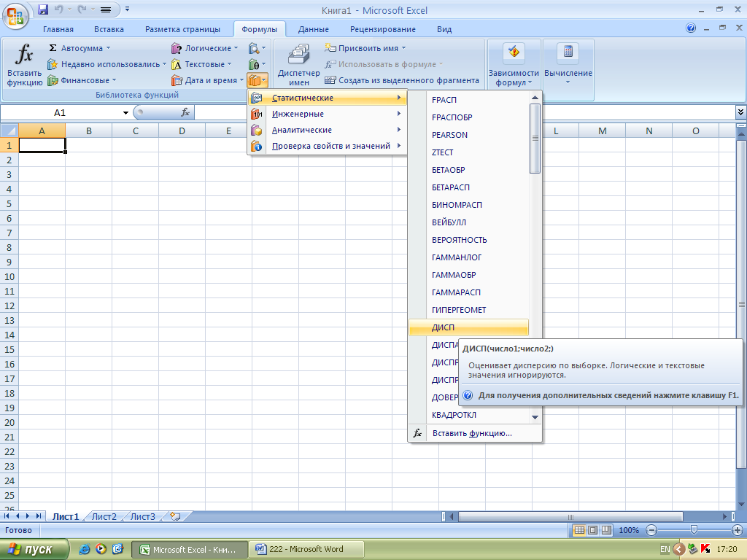Open Excel help question icon

691,28
